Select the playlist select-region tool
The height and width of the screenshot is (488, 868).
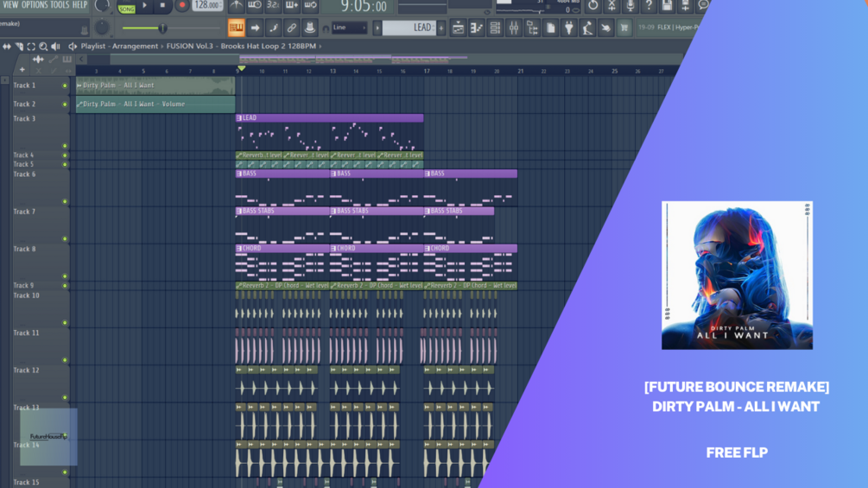31,47
